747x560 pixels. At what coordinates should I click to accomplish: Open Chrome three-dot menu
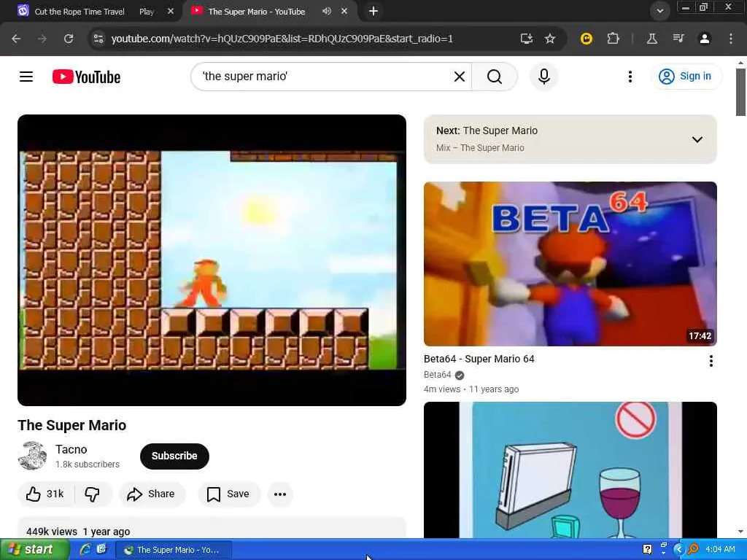tap(731, 39)
